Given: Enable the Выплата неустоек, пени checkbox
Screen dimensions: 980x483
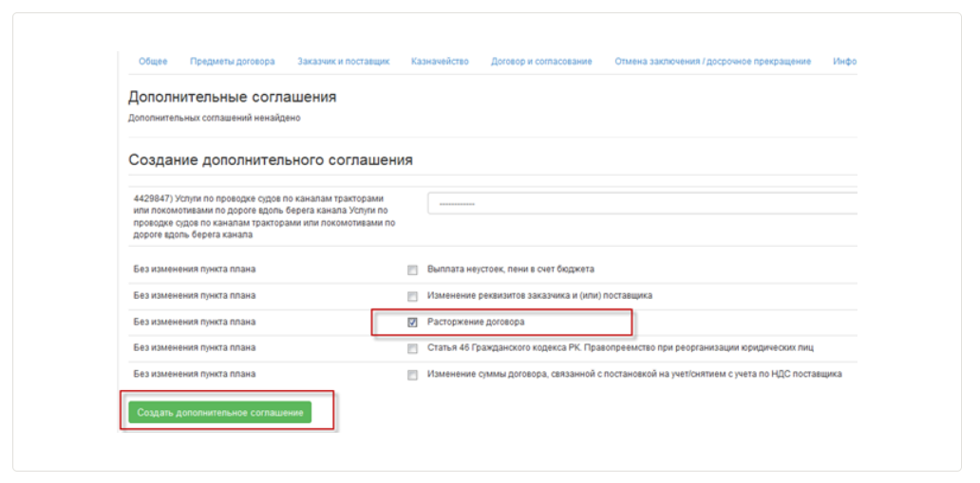Looking at the screenshot, I should tap(412, 269).
